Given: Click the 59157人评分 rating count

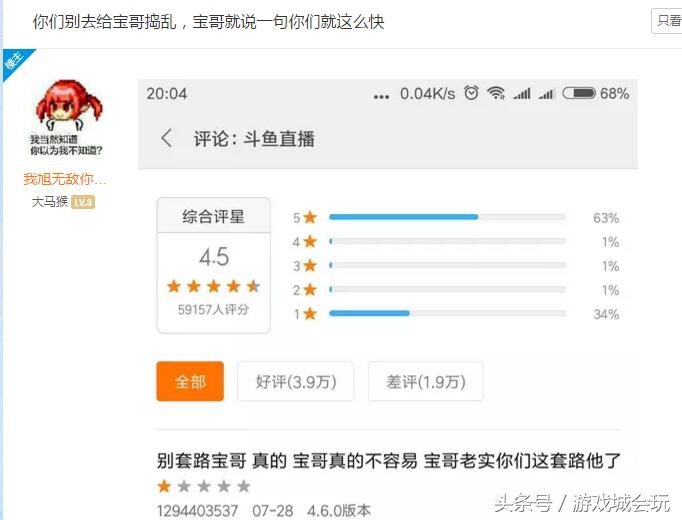Looking at the screenshot, I should [213, 309].
